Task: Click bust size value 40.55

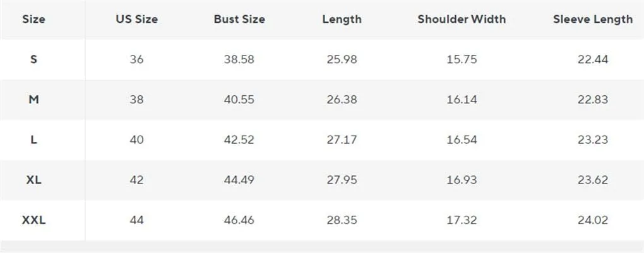Action: click(x=239, y=100)
